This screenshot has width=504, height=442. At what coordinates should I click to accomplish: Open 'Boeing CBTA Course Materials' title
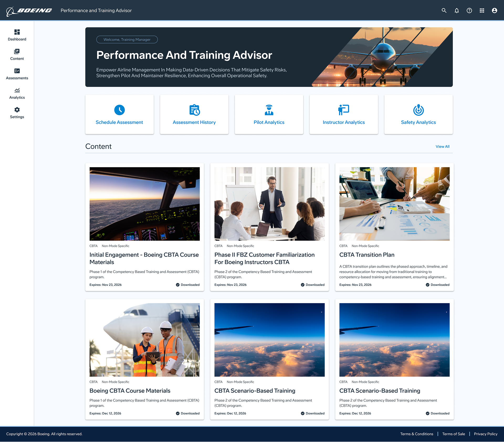[130, 391]
